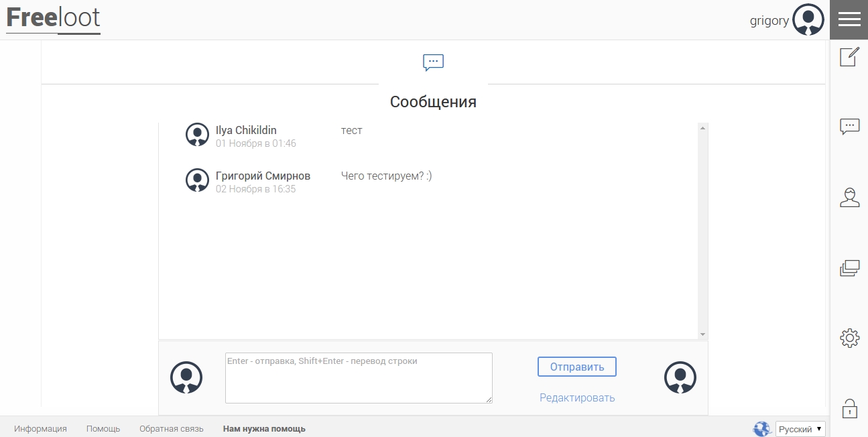Image resolution: width=868 pixels, height=437 pixels.
Task: Click the messages scrollbar down arrow
Action: [x=702, y=334]
